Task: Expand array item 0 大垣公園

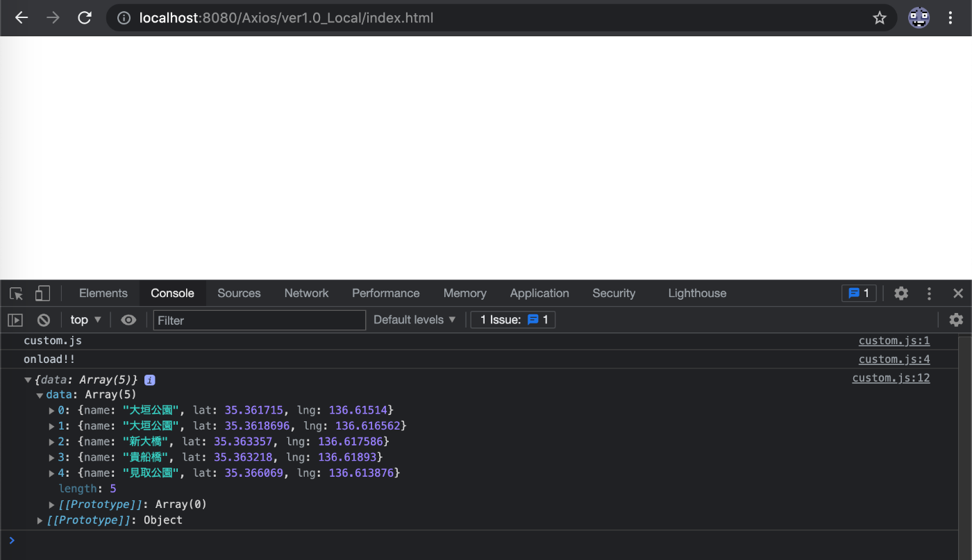Action: click(51, 410)
